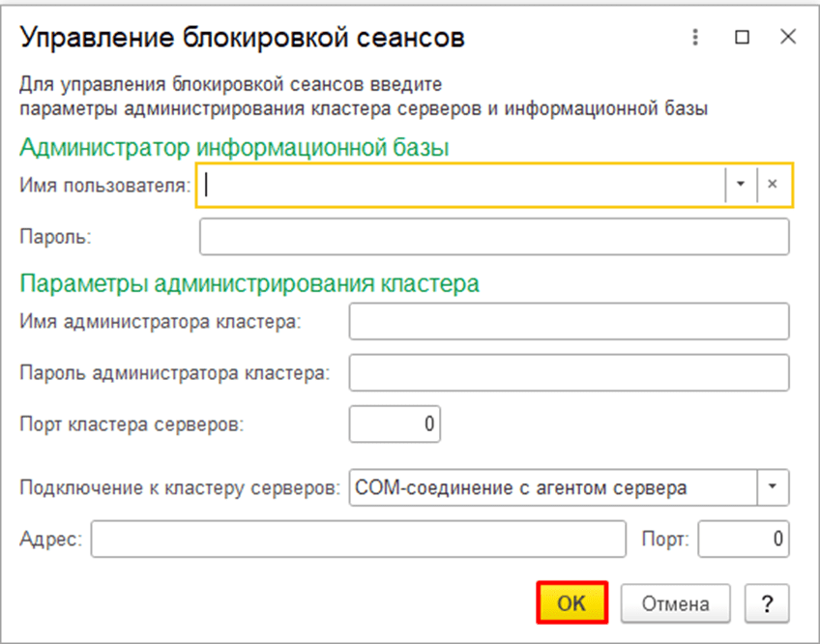Click the Администратор информационной базы heading
Image resolution: width=820 pixels, height=644 pixels.
[x=235, y=147]
